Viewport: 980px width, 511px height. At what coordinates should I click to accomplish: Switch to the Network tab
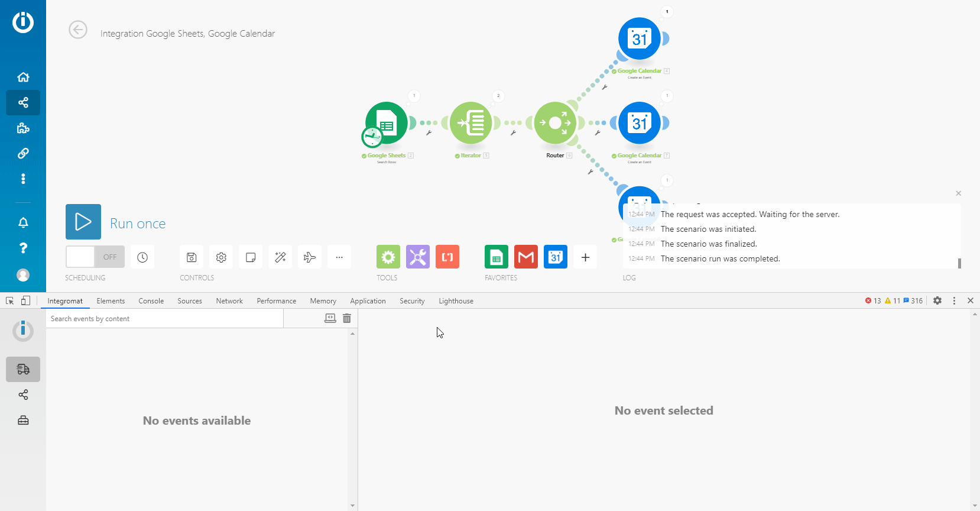pos(229,301)
